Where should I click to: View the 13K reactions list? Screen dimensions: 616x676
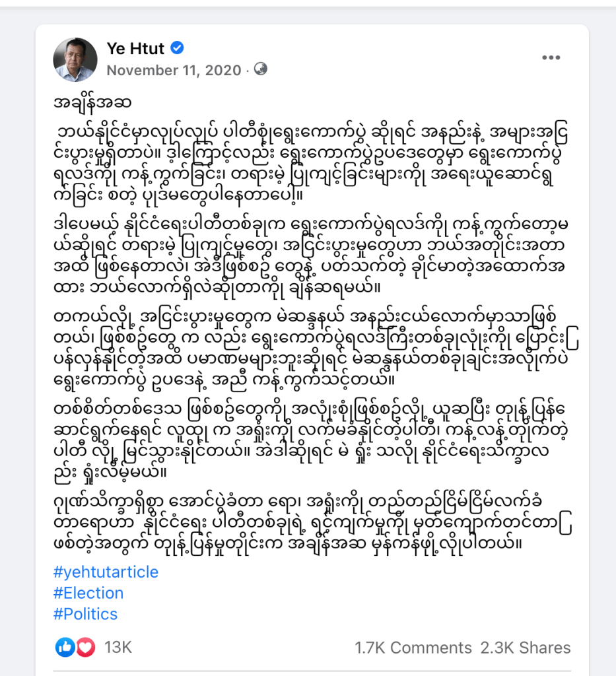118,648
